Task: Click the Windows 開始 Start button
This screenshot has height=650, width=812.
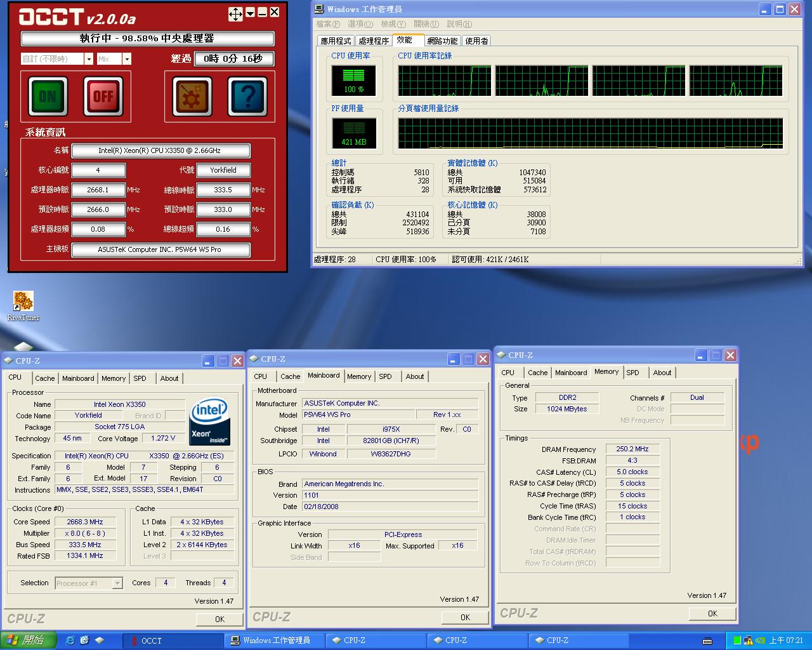Action: pos(29,640)
